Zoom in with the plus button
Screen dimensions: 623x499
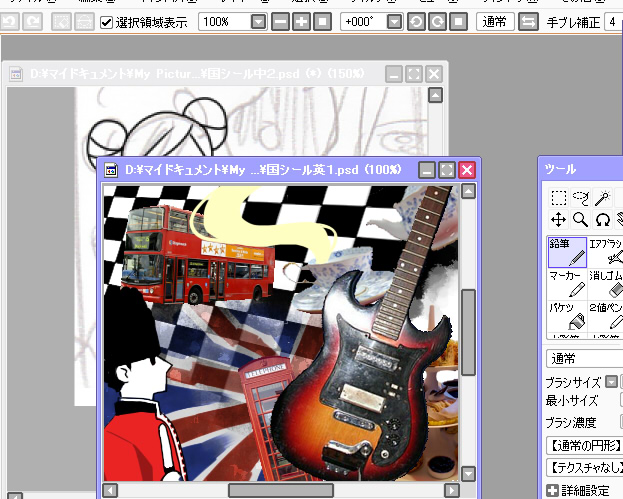coord(302,21)
